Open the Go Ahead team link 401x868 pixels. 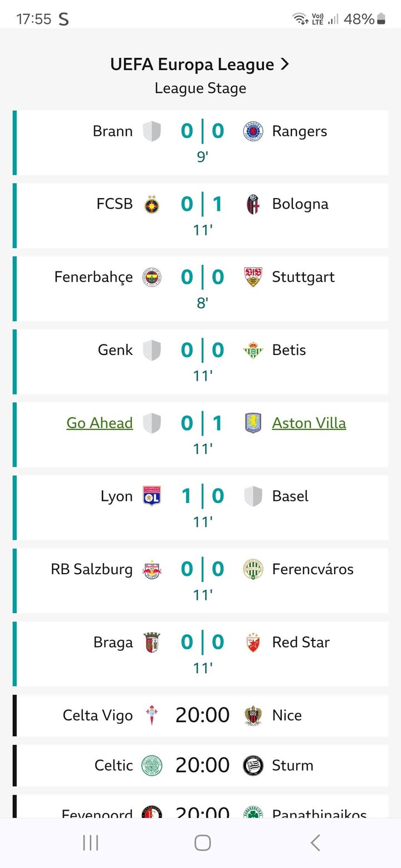100,423
